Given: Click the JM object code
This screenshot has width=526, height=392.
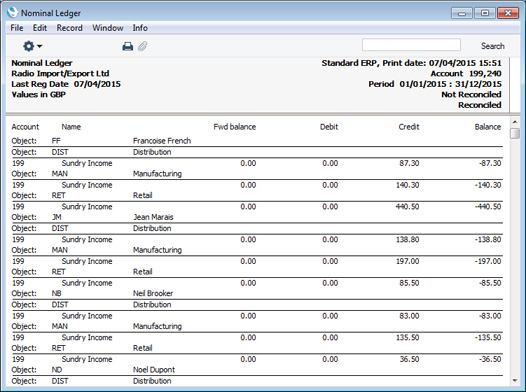Looking at the screenshot, I should click(56, 217).
